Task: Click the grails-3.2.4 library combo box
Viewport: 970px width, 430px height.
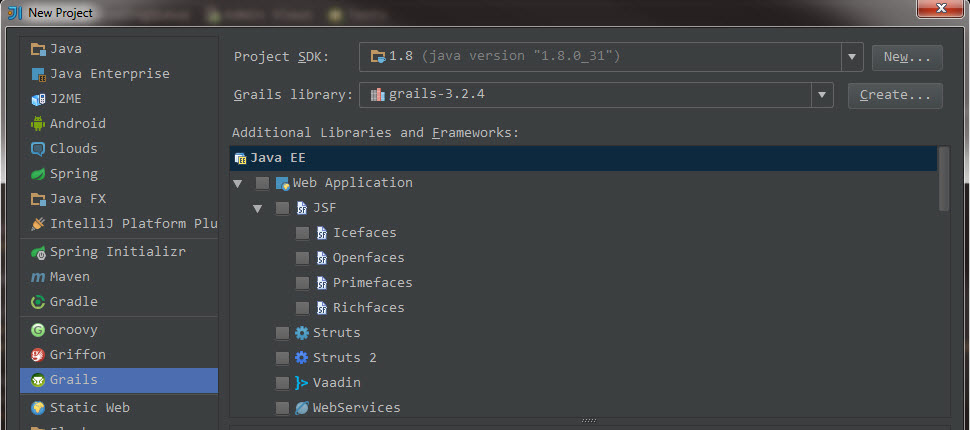Action: [596, 95]
